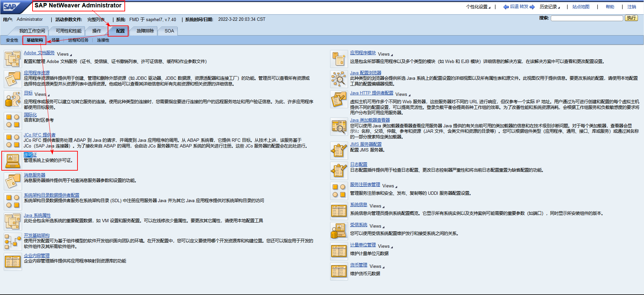Click the 服务注册表管理 icon
Viewport: 644px width, 295px height.
point(339,191)
